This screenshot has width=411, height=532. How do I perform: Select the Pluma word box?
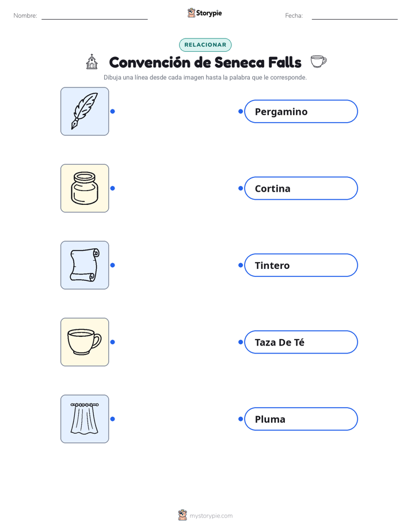point(301,419)
